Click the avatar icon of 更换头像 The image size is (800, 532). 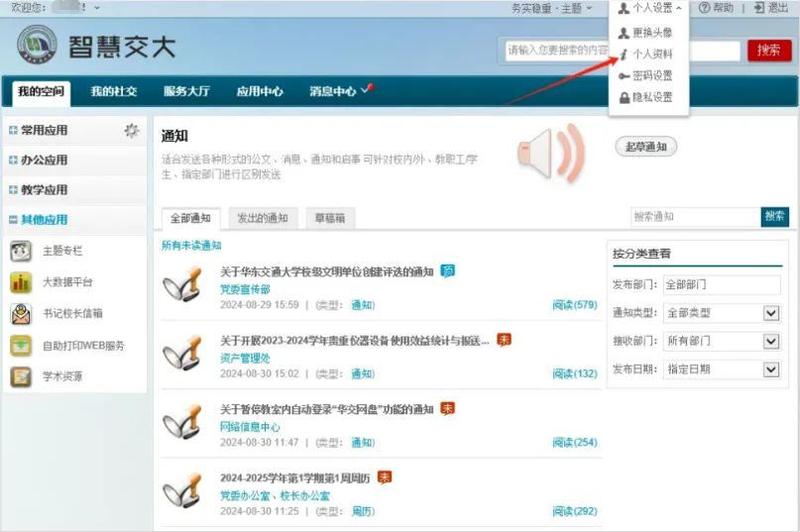click(624, 33)
